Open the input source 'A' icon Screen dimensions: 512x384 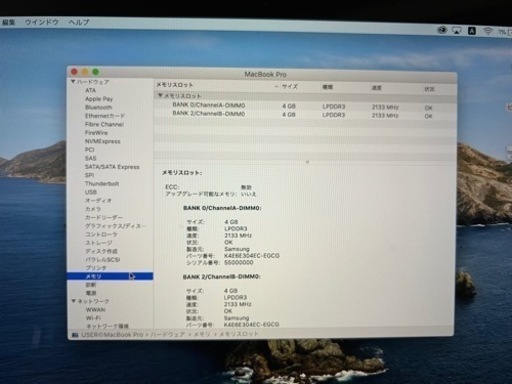pos(472,31)
